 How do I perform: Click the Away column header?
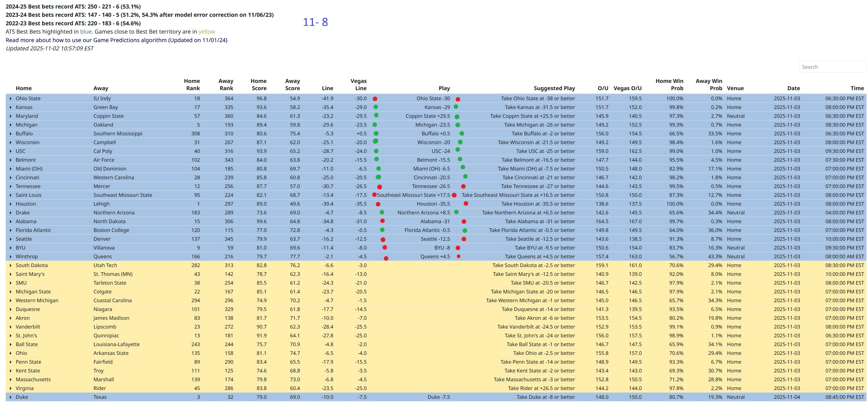[x=101, y=88]
